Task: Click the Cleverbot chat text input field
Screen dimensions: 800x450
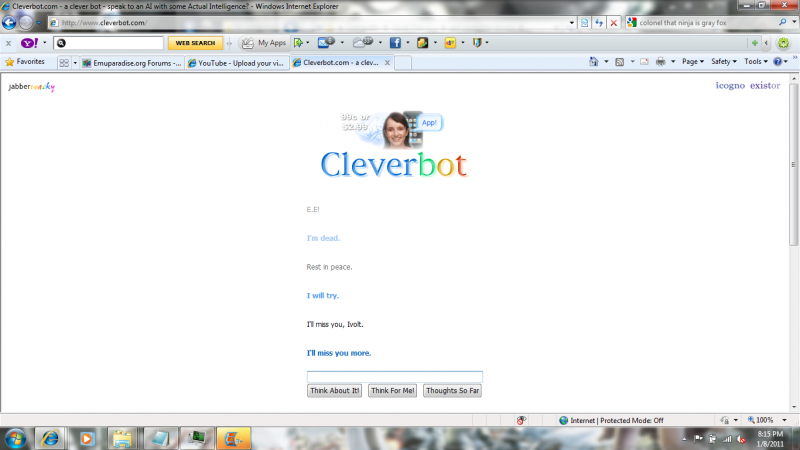Action: click(394, 377)
